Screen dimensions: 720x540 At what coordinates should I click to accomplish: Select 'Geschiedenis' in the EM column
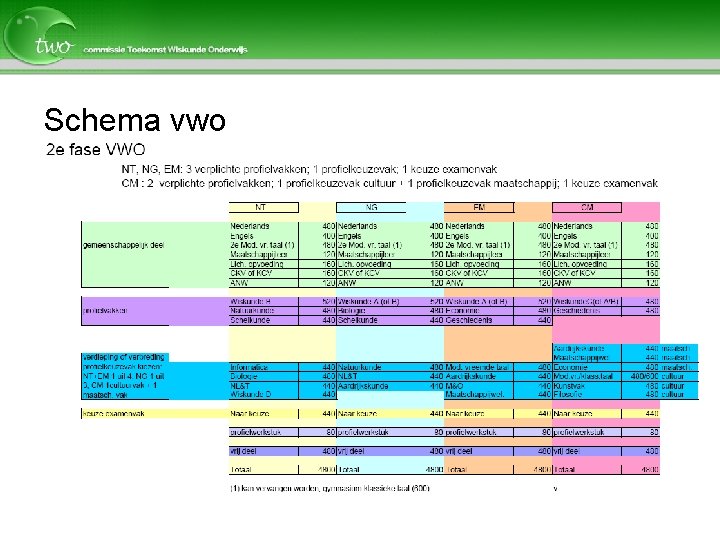pos(468,320)
